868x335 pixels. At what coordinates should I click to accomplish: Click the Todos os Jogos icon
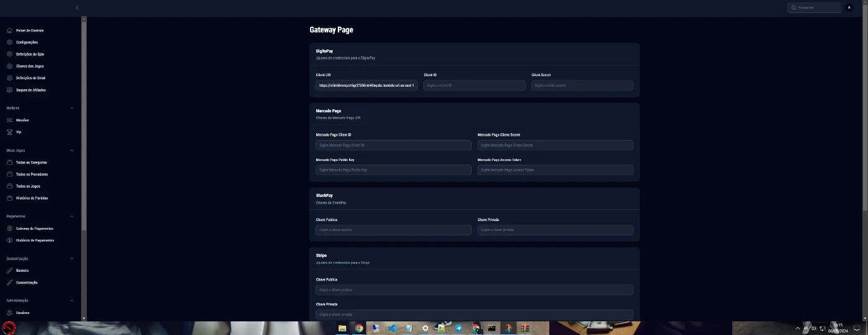(x=10, y=186)
